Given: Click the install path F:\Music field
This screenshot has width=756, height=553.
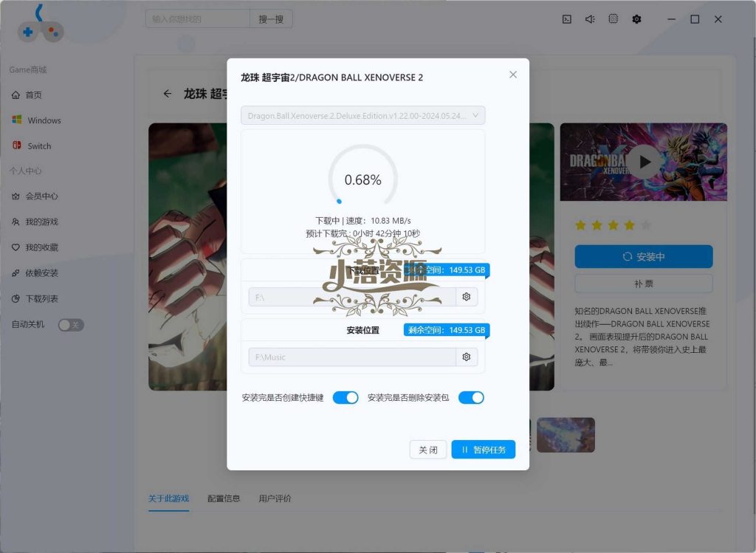Looking at the screenshot, I should [x=352, y=357].
